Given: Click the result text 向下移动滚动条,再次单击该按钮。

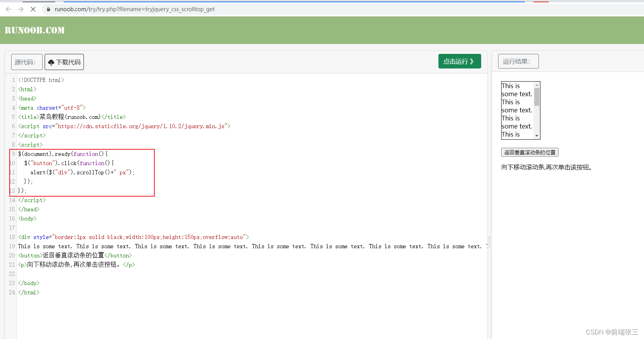Looking at the screenshot, I should coord(547,167).
